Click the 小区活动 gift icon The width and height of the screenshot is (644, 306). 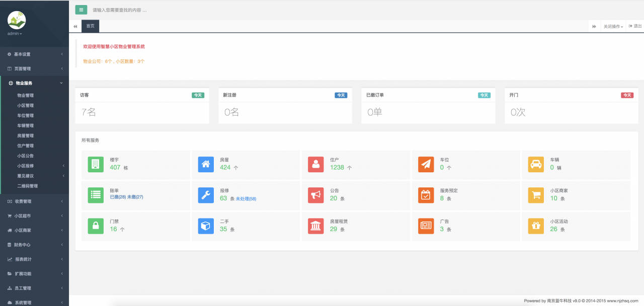pos(536,226)
